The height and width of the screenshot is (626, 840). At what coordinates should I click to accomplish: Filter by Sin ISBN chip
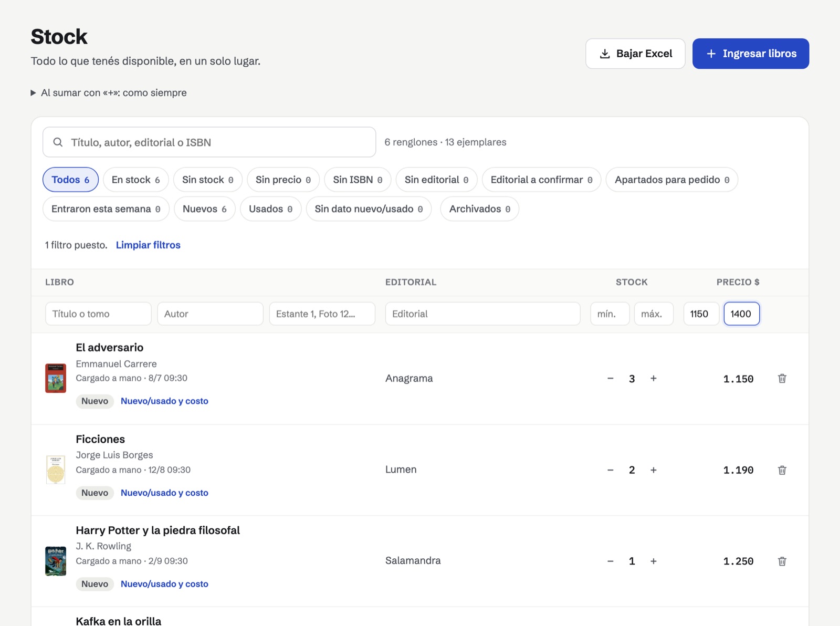[358, 180]
